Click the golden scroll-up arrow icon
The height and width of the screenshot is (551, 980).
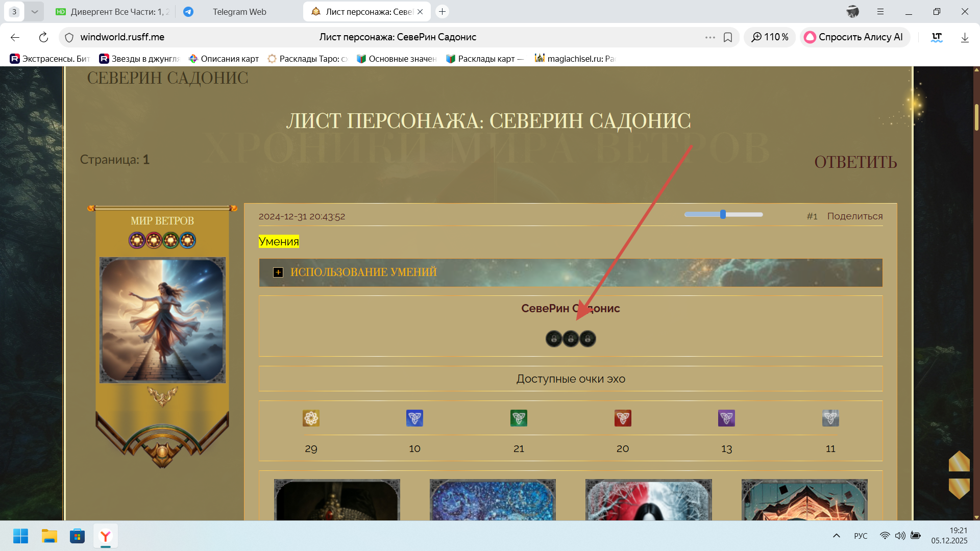click(x=959, y=462)
